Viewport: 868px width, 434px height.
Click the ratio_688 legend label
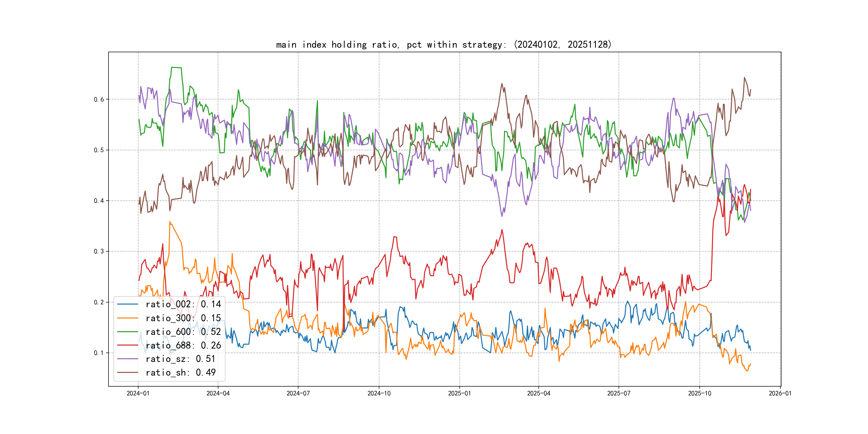point(183,345)
